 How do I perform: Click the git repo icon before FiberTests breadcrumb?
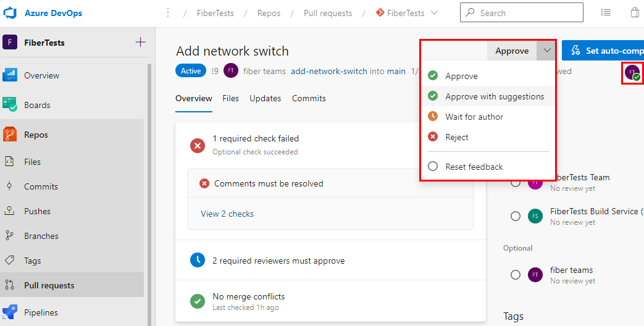coord(380,13)
